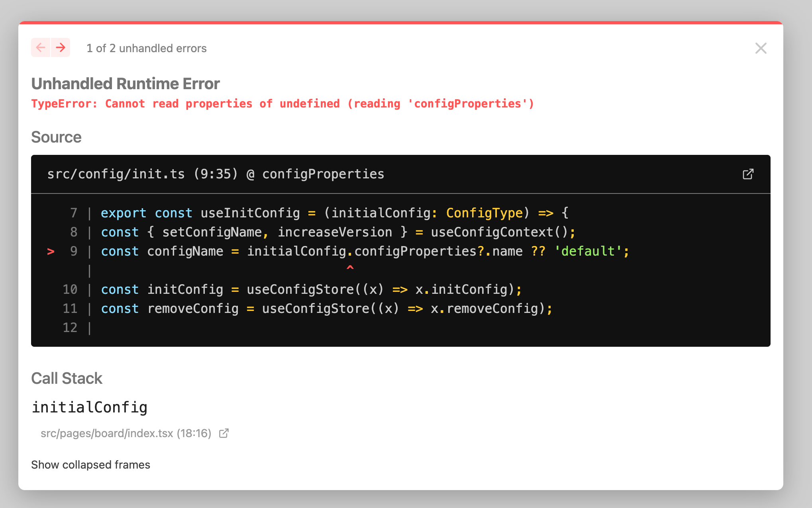Click src/pages/board/index.tsx (18:16) frame link
This screenshot has height=508, width=812.
(x=126, y=433)
